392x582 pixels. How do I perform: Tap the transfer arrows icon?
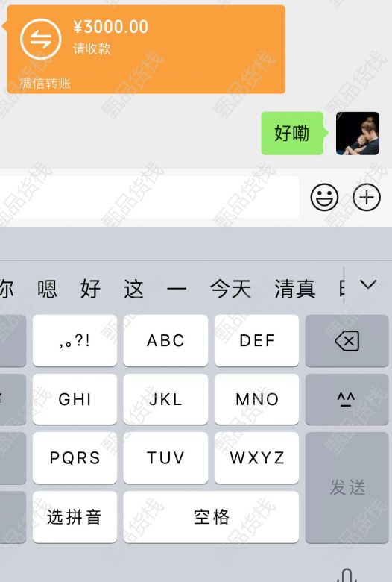point(41,39)
